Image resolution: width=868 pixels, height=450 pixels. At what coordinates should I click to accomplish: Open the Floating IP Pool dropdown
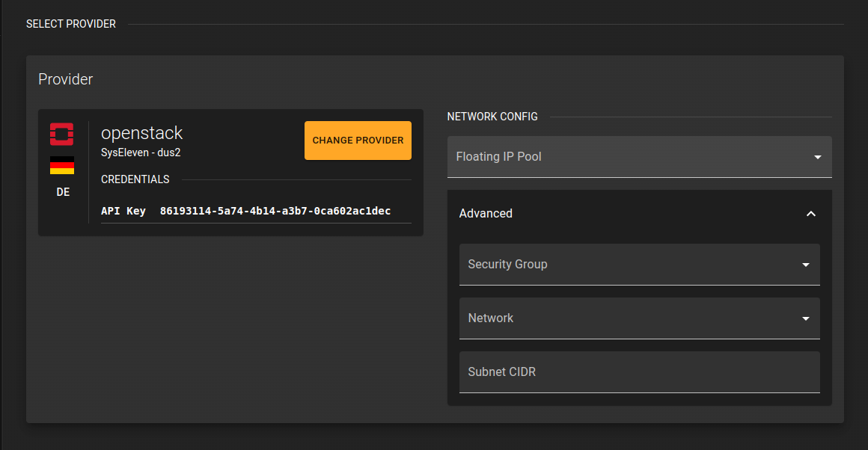(x=639, y=157)
